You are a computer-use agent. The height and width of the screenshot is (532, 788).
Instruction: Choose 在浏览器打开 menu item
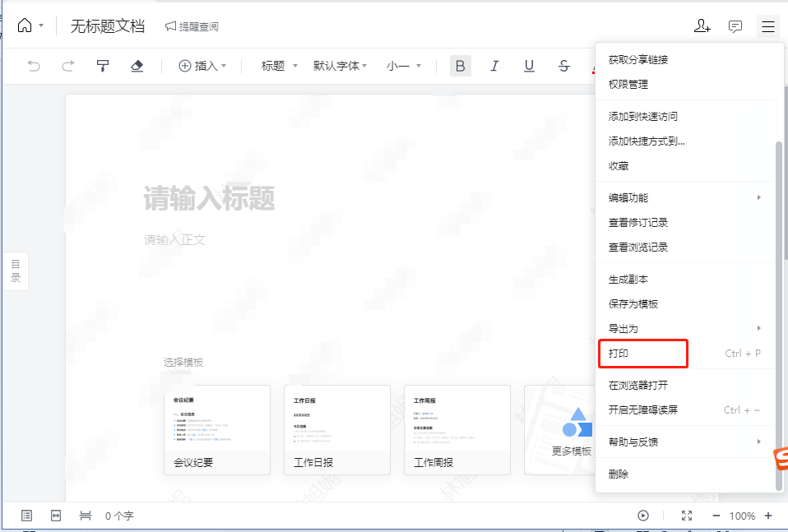coord(685,386)
